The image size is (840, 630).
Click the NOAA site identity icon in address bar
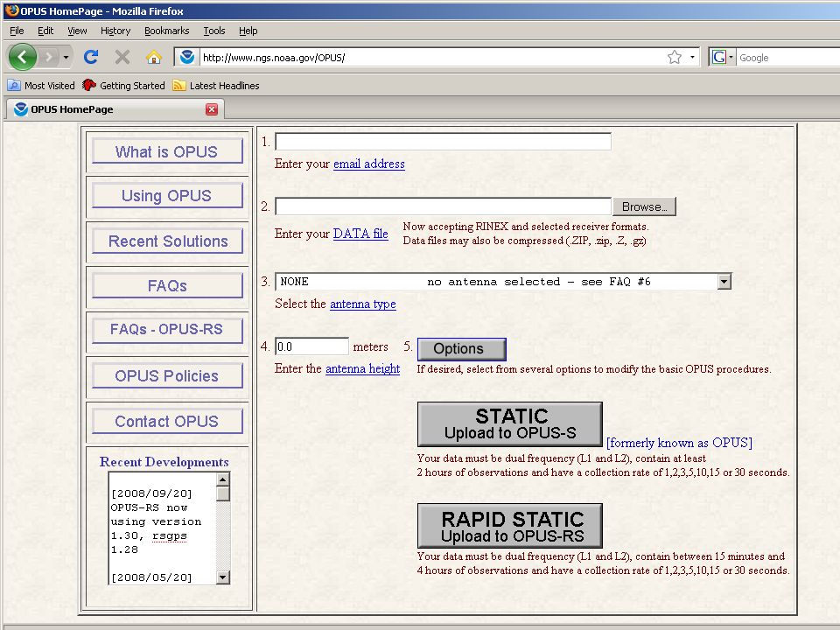(187, 57)
